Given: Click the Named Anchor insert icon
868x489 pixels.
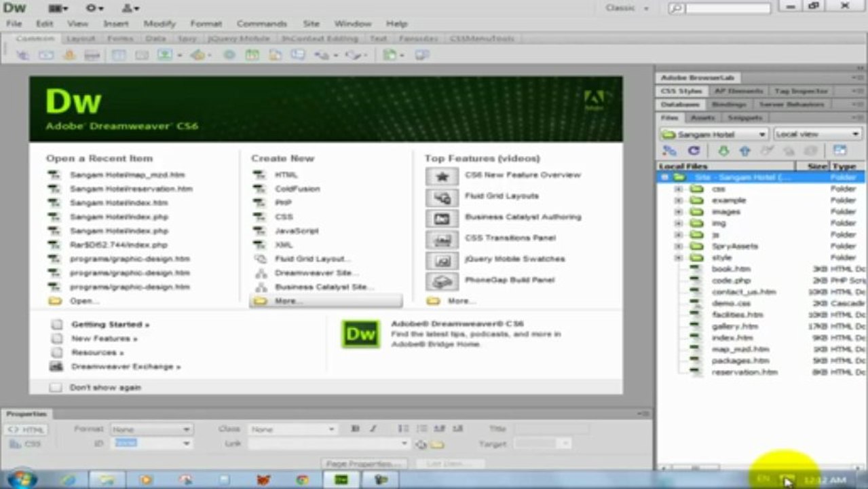Looking at the screenshot, I should (x=69, y=56).
